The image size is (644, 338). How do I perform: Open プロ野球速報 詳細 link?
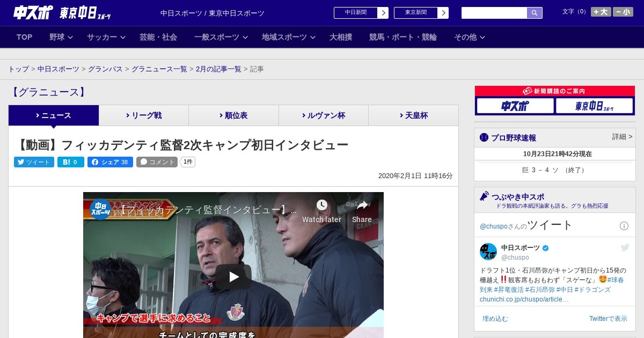[x=622, y=137]
